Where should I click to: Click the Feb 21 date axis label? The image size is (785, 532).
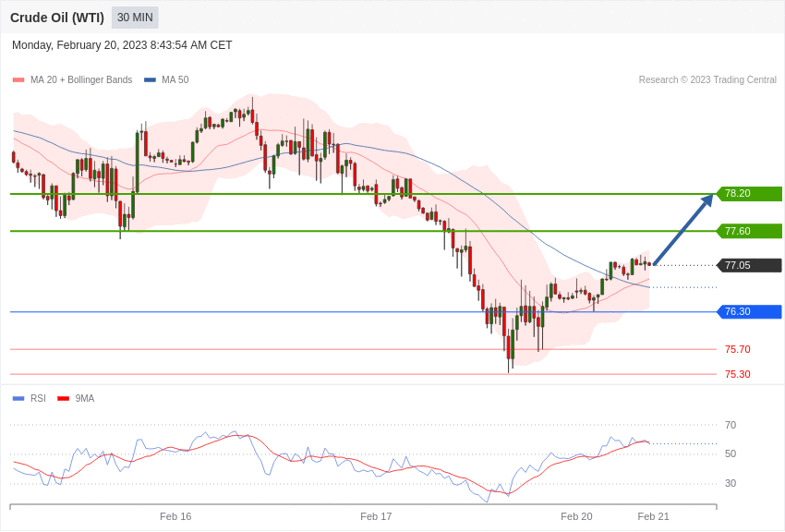(653, 516)
